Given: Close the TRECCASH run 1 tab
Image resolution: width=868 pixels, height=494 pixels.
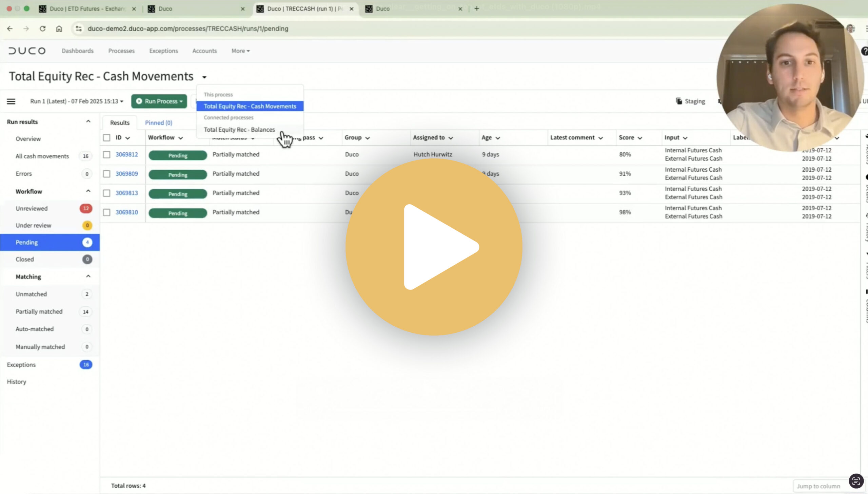Looking at the screenshot, I should pos(352,9).
